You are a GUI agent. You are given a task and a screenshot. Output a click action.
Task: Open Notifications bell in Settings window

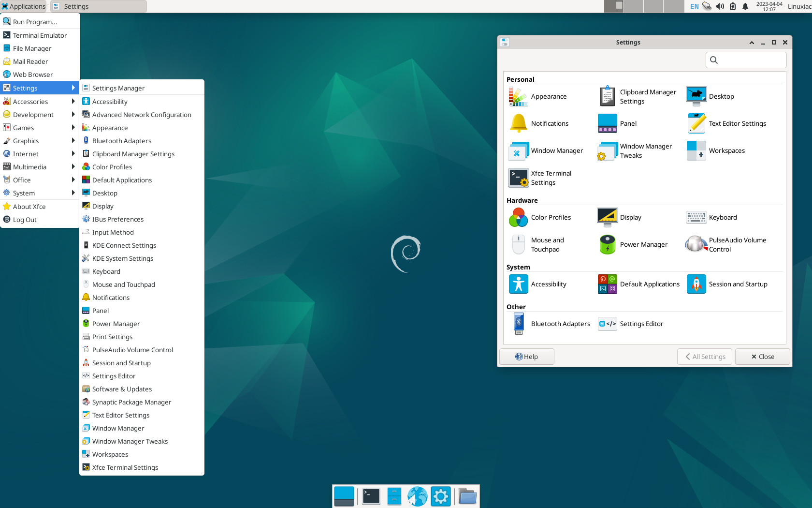tap(538, 124)
